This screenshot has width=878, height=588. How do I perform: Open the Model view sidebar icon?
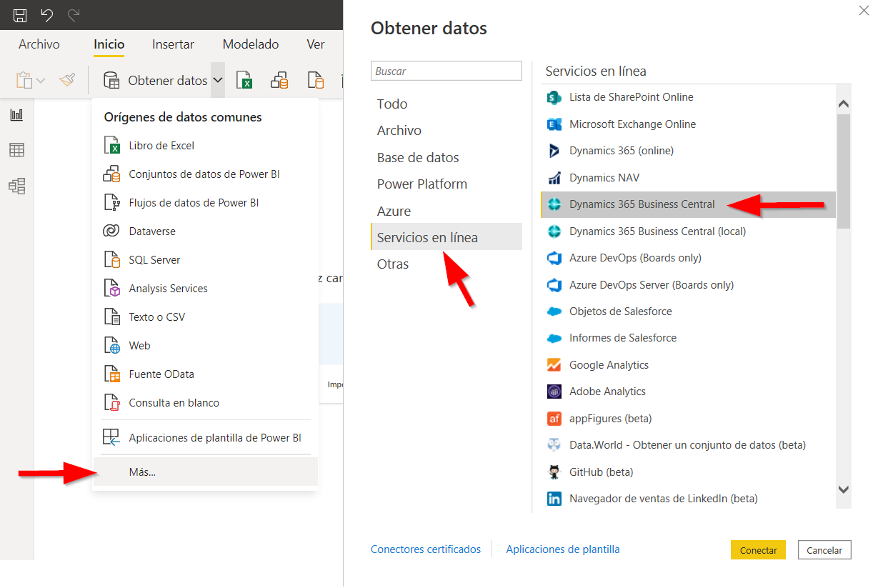16,186
